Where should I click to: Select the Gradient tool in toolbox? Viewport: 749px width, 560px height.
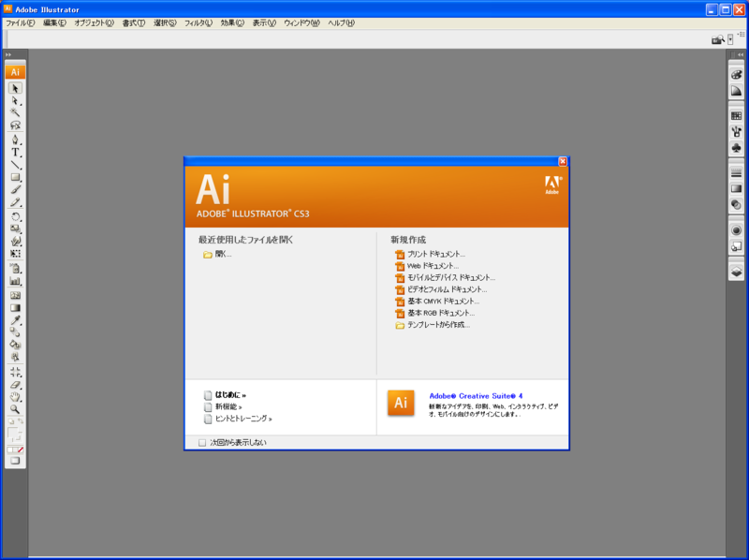click(15, 308)
